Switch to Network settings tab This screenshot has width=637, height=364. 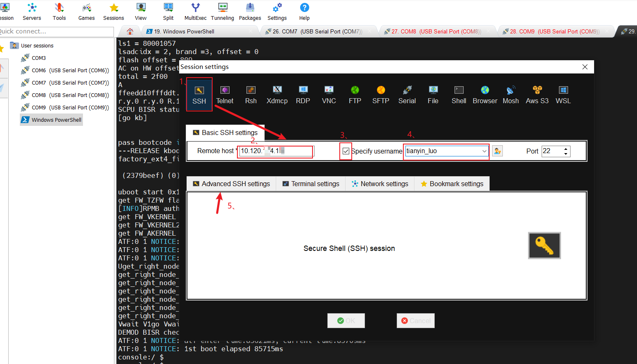coord(380,184)
